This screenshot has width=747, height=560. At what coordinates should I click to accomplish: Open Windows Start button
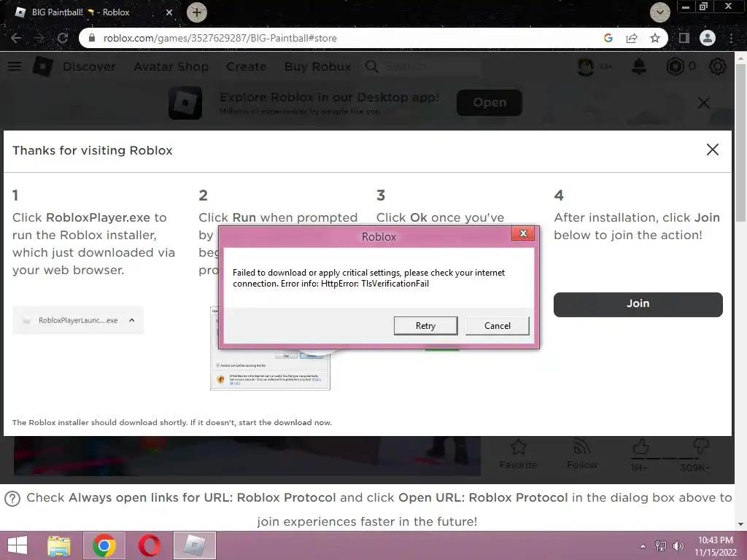click(18, 545)
